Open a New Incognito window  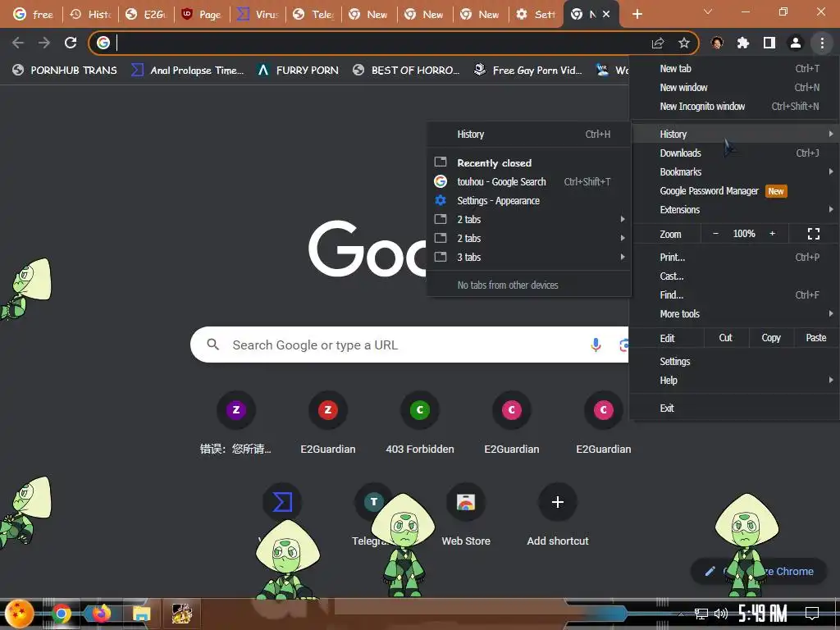click(x=734, y=106)
